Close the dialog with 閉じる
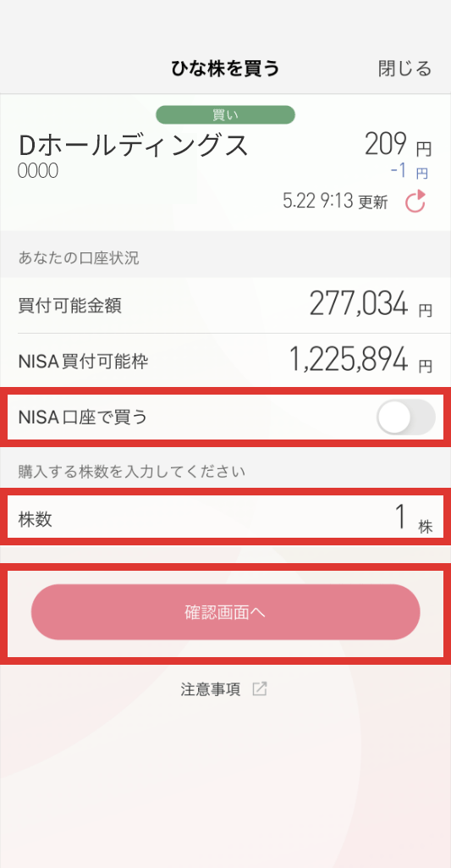 [x=404, y=69]
